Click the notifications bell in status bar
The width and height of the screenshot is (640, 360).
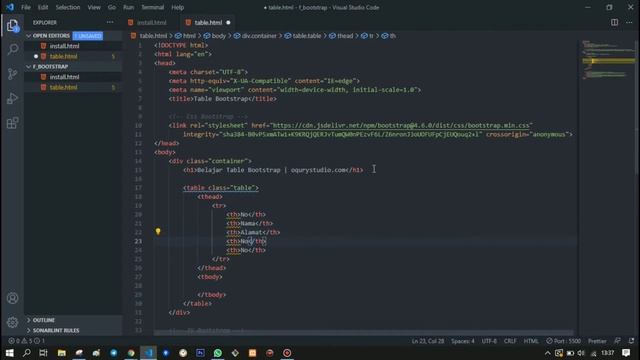coord(631,341)
